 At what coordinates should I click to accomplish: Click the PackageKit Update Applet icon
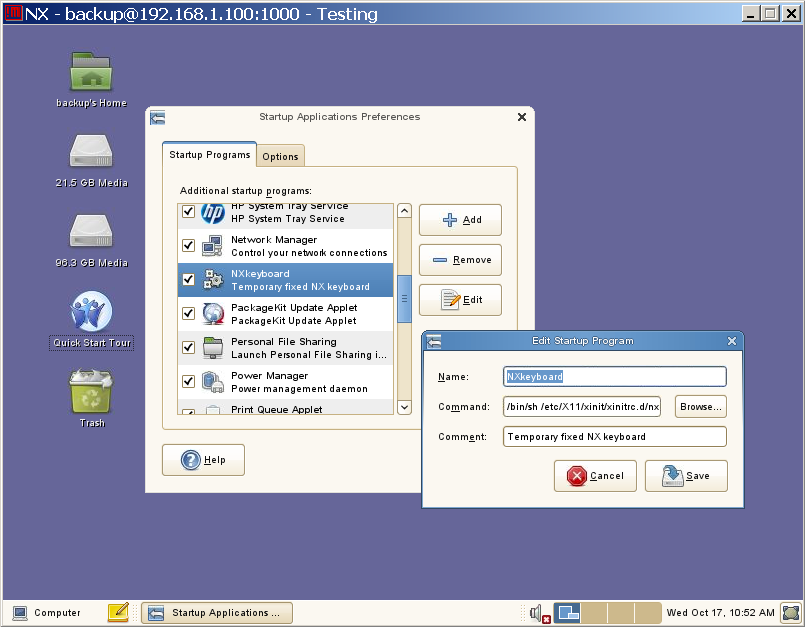pos(213,314)
